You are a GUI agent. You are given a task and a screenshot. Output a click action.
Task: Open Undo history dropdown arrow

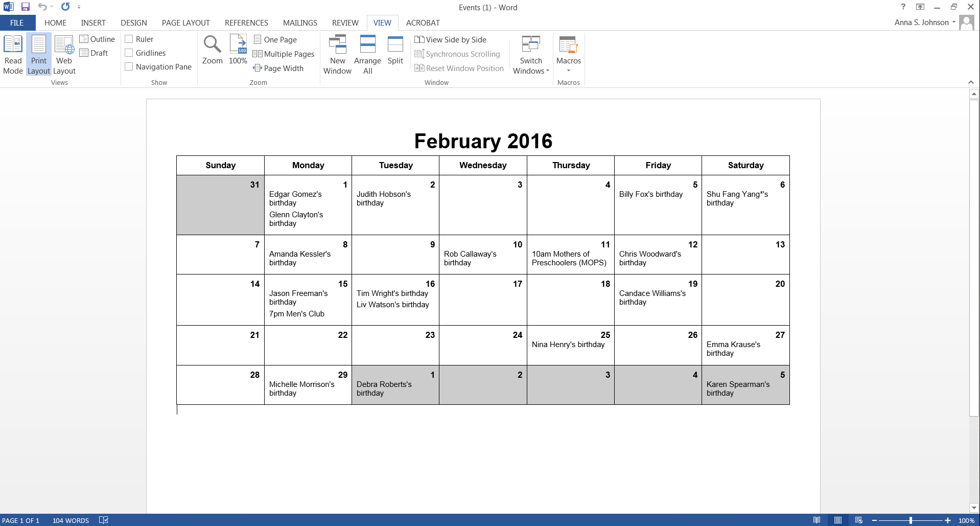click(x=52, y=7)
